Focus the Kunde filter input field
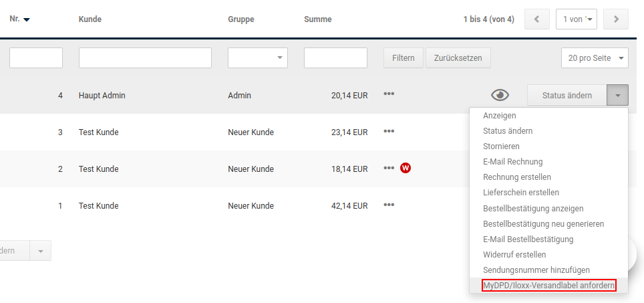This screenshot has height=303, width=644. pos(145,58)
